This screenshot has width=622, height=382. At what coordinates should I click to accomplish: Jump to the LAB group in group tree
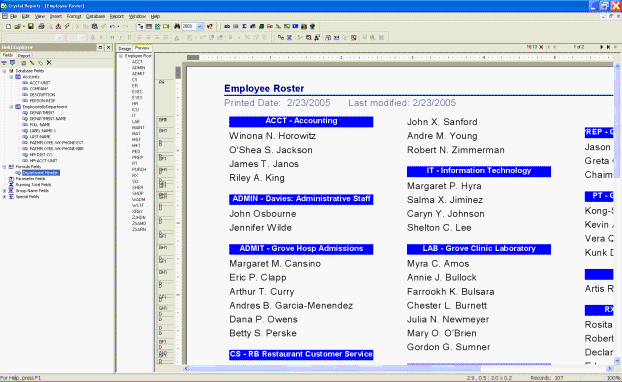tap(136, 122)
